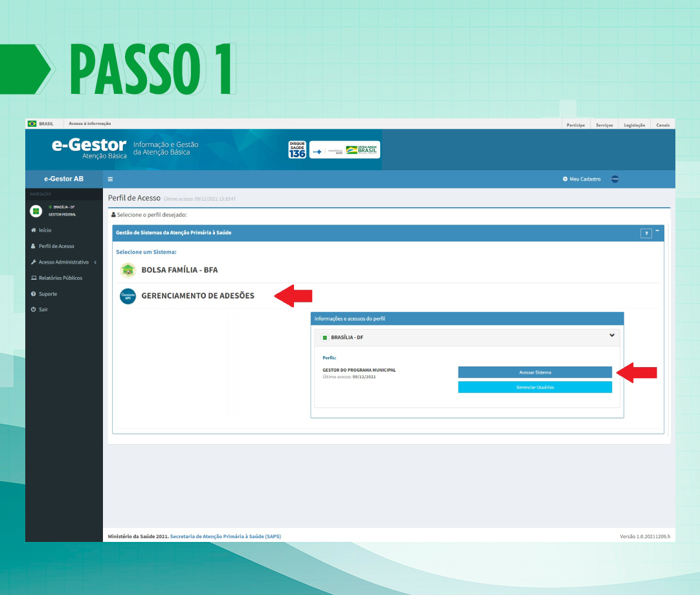Screen dimensions: 700x595
Task: Click the SUS logo in header banner
Action: 317,152
